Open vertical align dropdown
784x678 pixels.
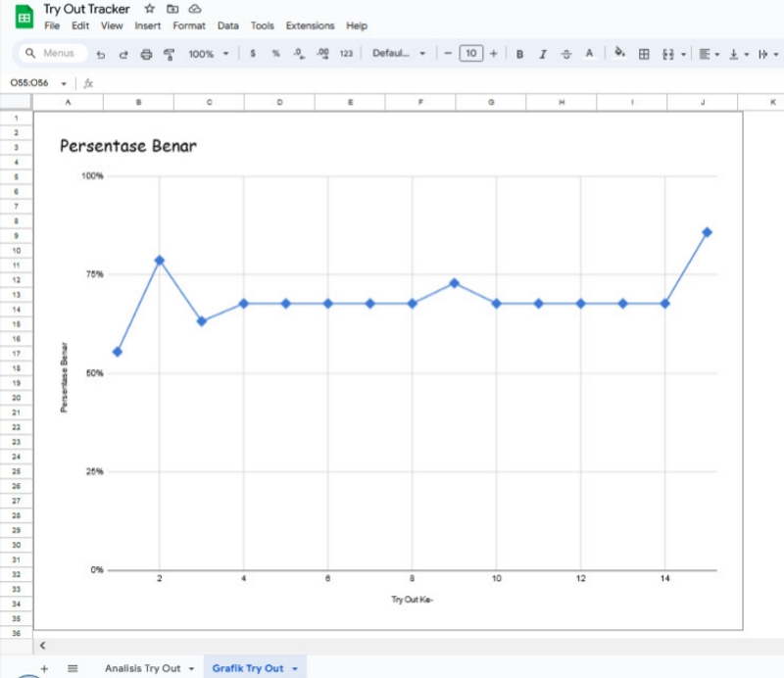[739, 54]
